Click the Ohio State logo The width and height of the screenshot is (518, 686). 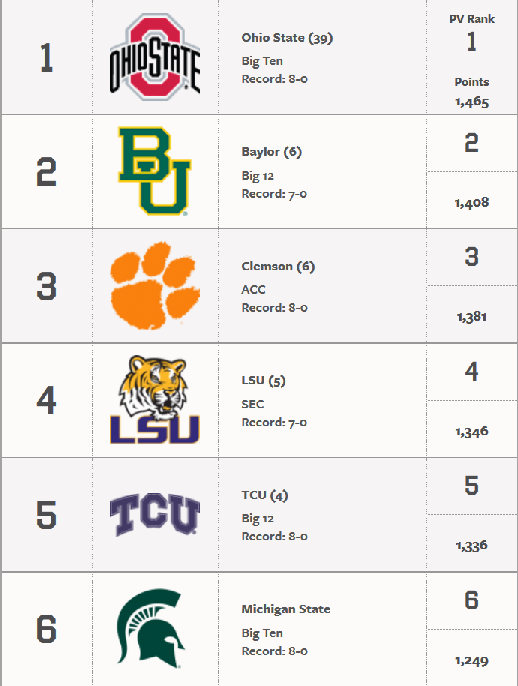tap(155, 57)
